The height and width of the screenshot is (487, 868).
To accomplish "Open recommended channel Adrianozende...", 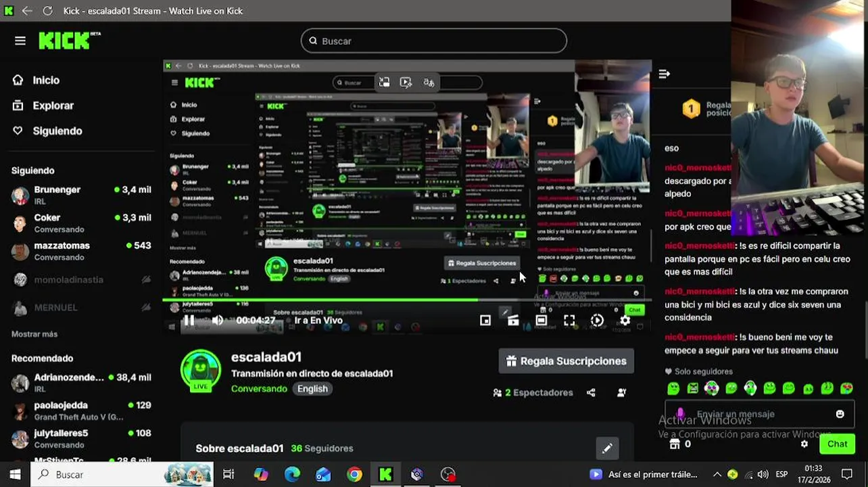I will click(x=81, y=382).
